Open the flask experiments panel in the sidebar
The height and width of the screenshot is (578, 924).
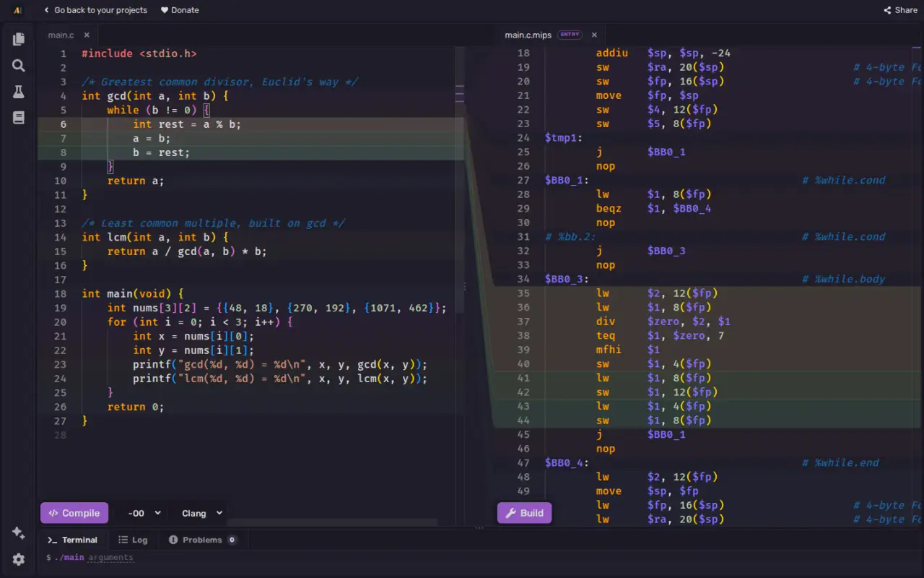coord(19,92)
